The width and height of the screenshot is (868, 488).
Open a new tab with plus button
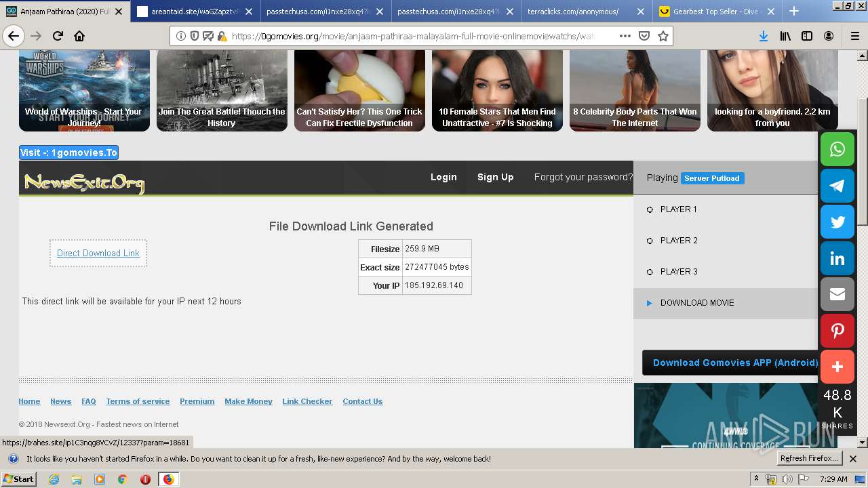(794, 11)
